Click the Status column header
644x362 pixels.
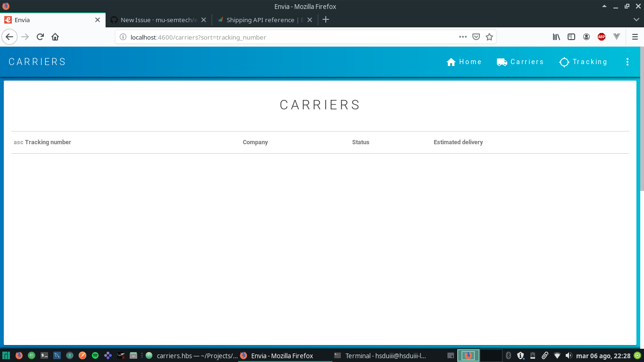tap(361, 142)
